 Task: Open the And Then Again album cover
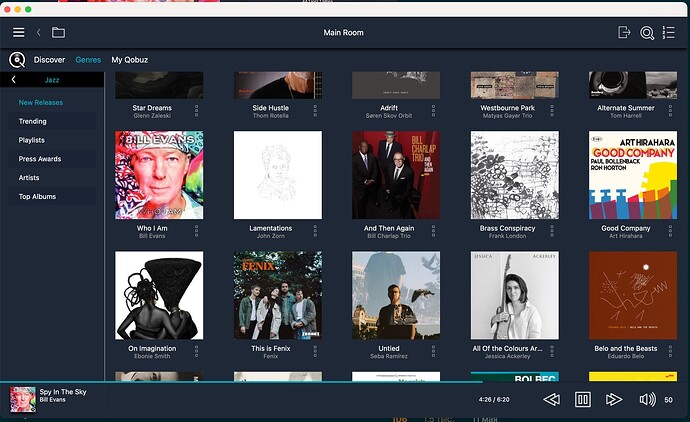point(396,175)
